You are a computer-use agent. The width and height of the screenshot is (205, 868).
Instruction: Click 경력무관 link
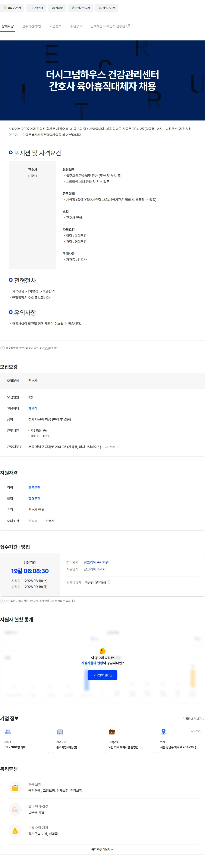[x=34, y=488]
